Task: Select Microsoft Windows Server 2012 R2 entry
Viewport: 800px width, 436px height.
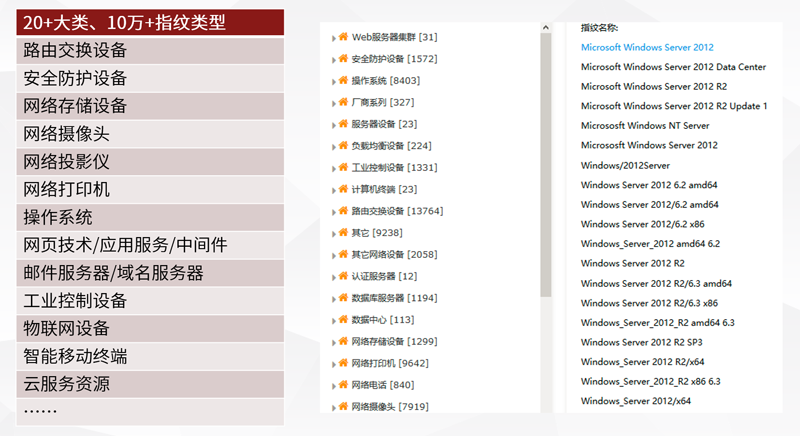Action: (654, 87)
